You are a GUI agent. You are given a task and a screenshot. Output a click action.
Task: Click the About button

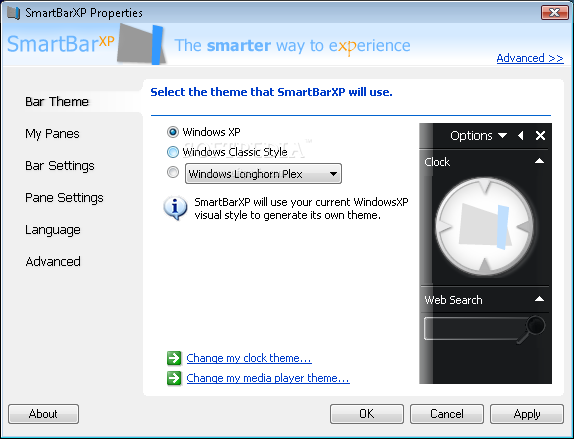pyautogui.click(x=43, y=414)
